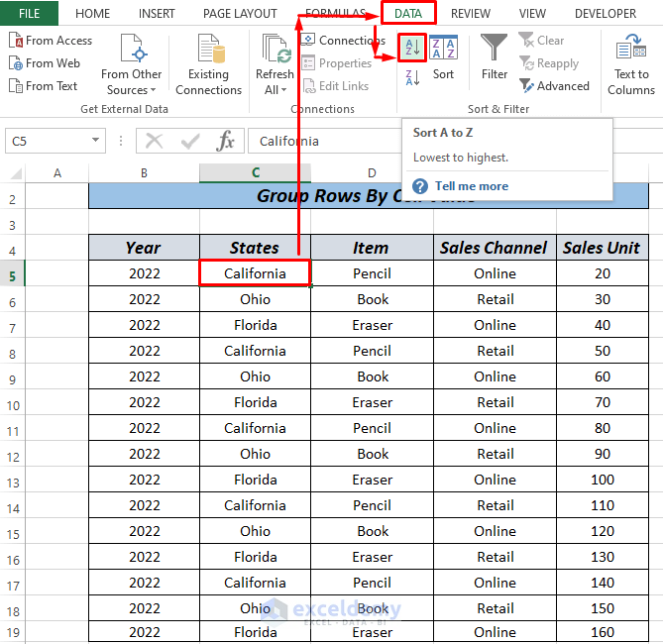Click the Clear filter command

point(542,41)
